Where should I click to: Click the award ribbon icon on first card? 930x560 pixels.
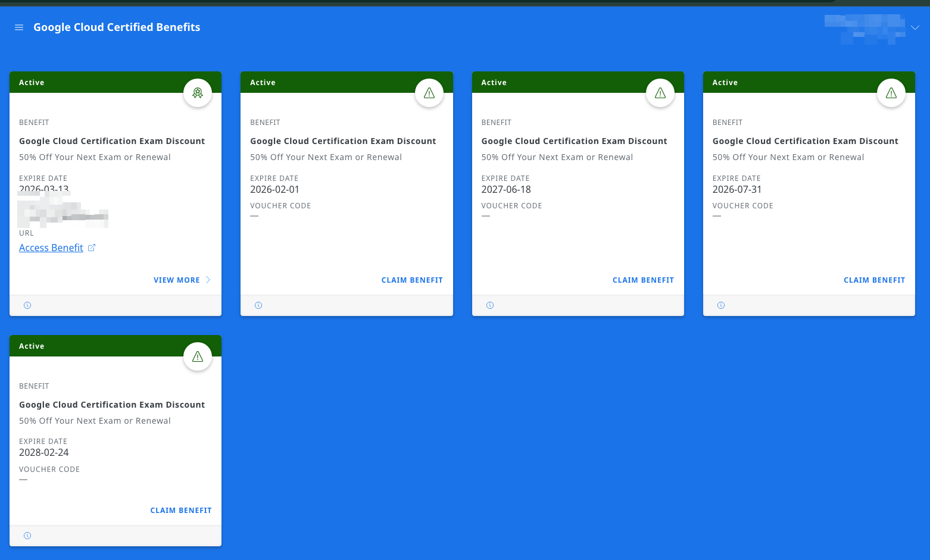click(198, 93)
